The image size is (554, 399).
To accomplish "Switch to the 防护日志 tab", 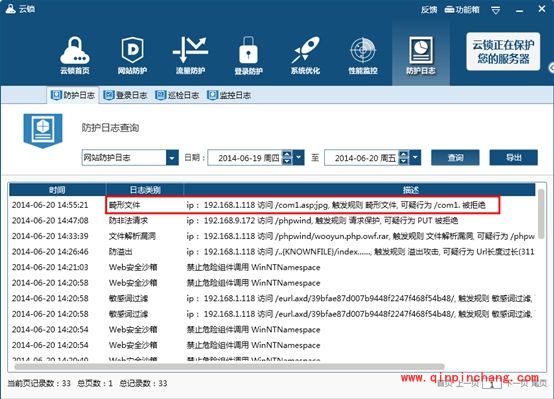I will [x=73, y=95].
